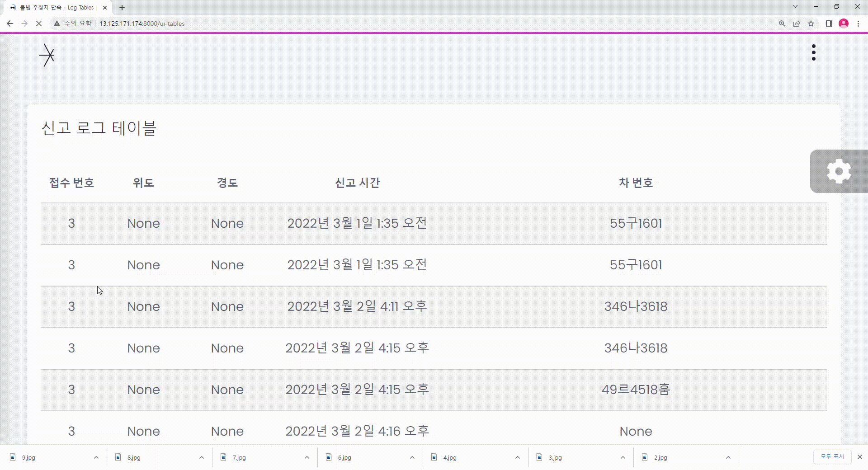Image resolution: width=868 pixels, height=470 pixels.
Task: Open the tab search chevron
Action: pyautogui.click(x=795, y=6)
